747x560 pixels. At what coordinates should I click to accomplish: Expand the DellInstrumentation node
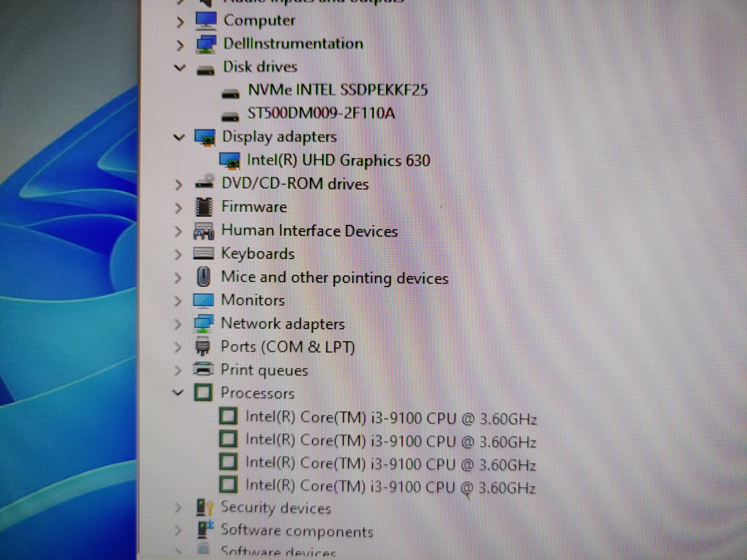180,46
